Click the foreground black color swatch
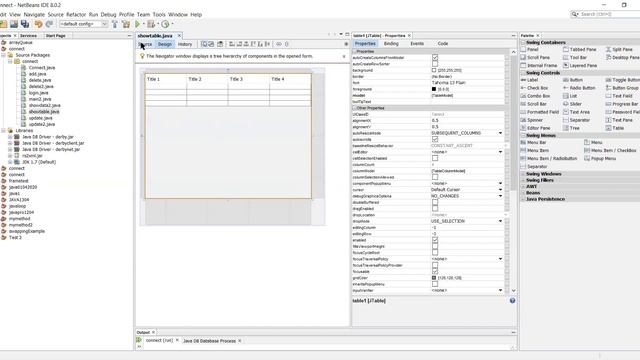This screenshot has width=640, height=360. click(434, 89)
